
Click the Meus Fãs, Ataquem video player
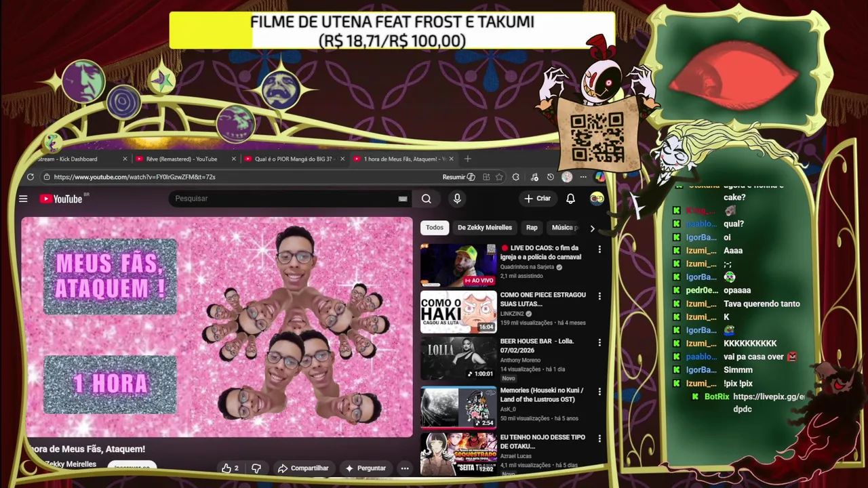(217, 327)
